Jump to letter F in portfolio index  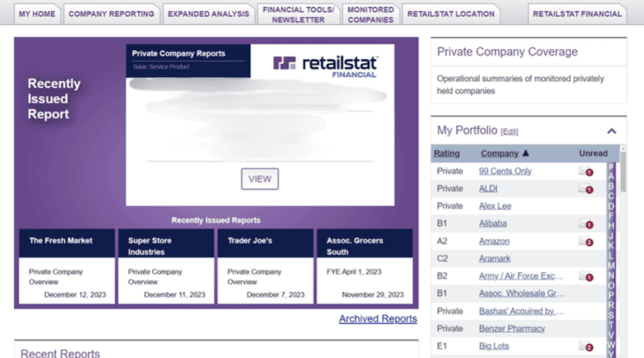pos(611,215)
